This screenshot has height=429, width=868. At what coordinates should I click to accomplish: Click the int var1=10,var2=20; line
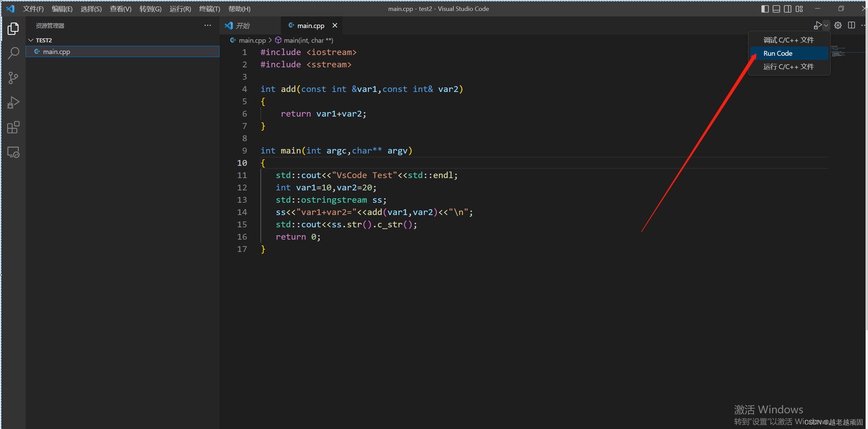pos(326,188)
